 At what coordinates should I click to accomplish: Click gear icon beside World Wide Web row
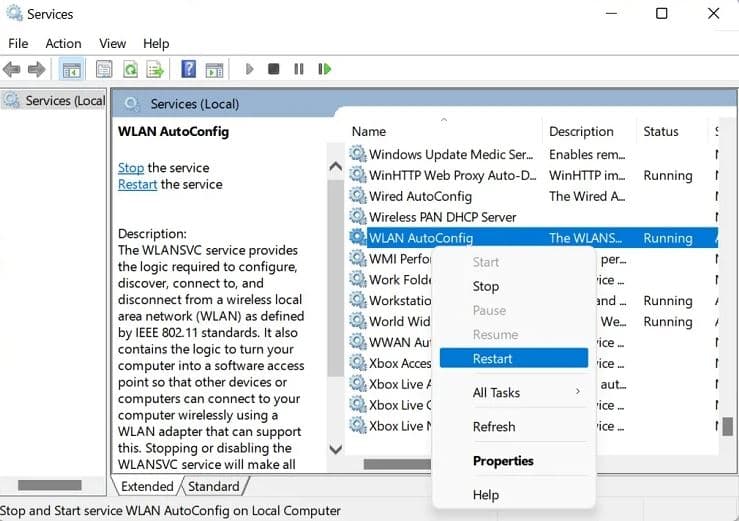358,321
